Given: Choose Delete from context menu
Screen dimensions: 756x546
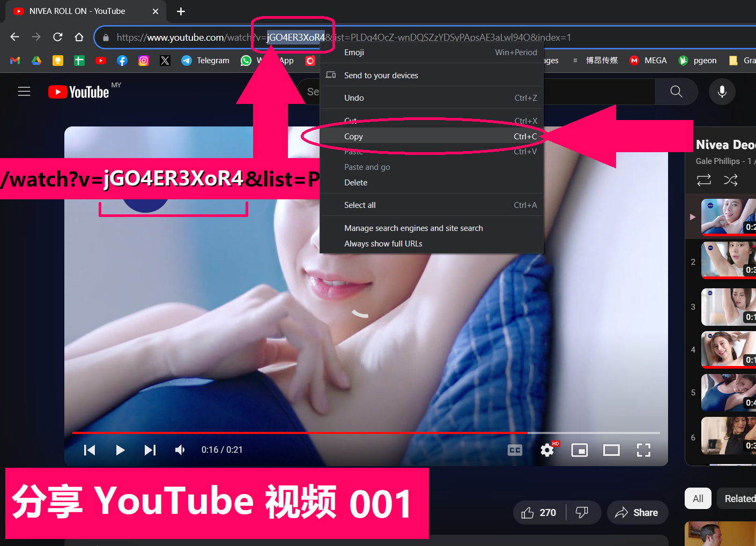Looking at the screenshot, I should [x=432, y=183].
